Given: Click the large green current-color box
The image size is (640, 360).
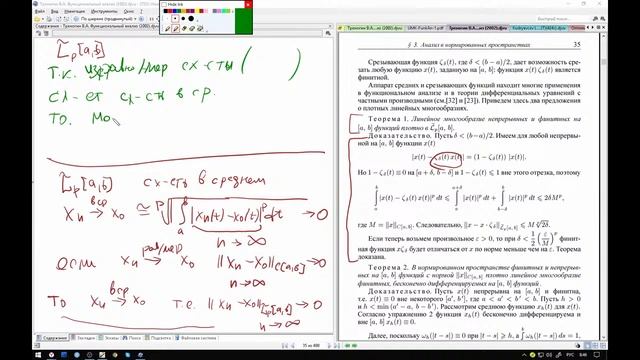Looking at the screenshot, I should [243, 21].
